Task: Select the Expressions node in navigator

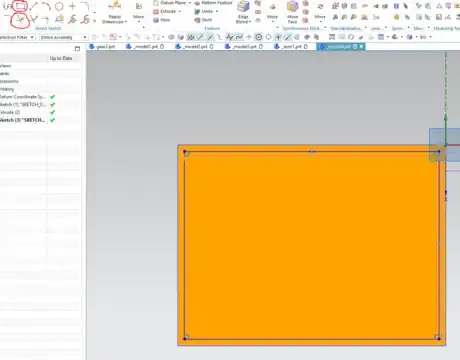Action: pyautogui.click(x=9, y=81)
